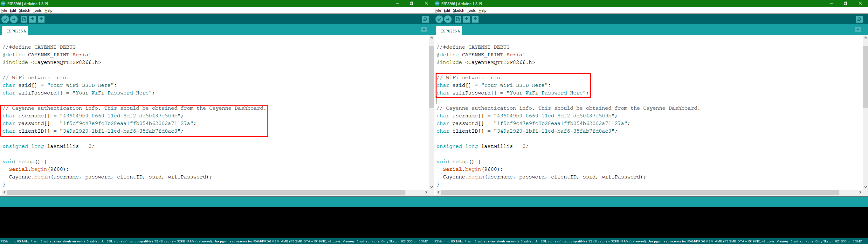Click Save sketch icon in right window
This screenshot has height=244, width=868.
(x=475, y=19)
